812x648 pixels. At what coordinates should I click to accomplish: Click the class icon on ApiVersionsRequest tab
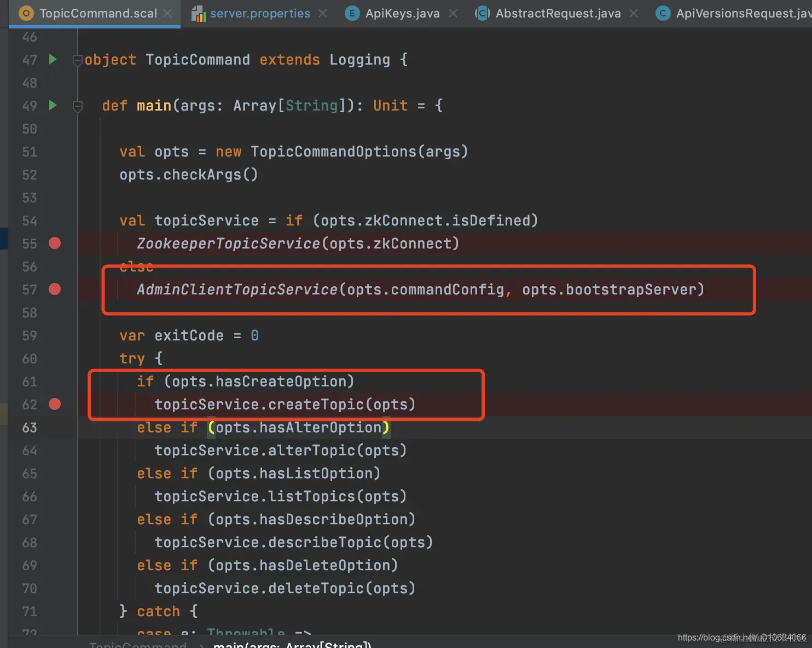pos(663,13)
